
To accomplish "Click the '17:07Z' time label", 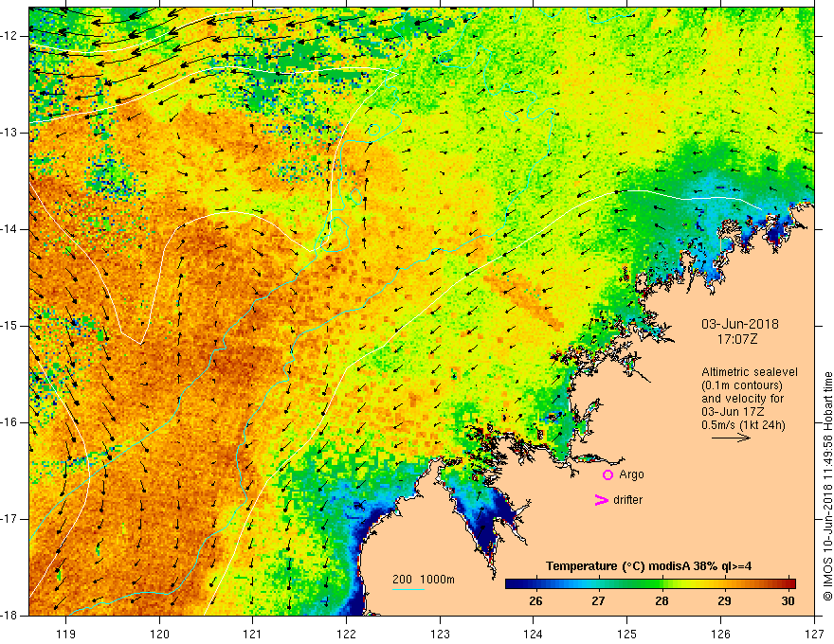I will pyautogui.click(x=736, y=339).
